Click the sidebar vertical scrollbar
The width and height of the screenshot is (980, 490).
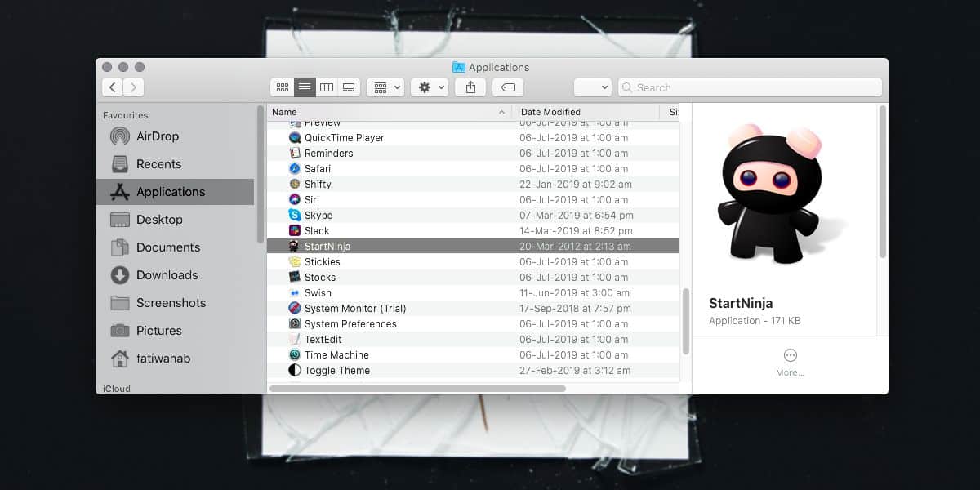coord(261,174)
